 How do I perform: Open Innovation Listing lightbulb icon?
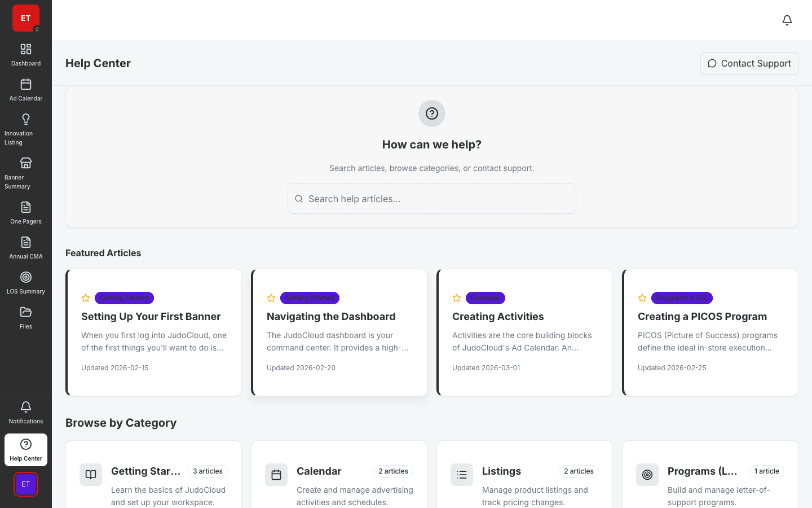[26, 119]
